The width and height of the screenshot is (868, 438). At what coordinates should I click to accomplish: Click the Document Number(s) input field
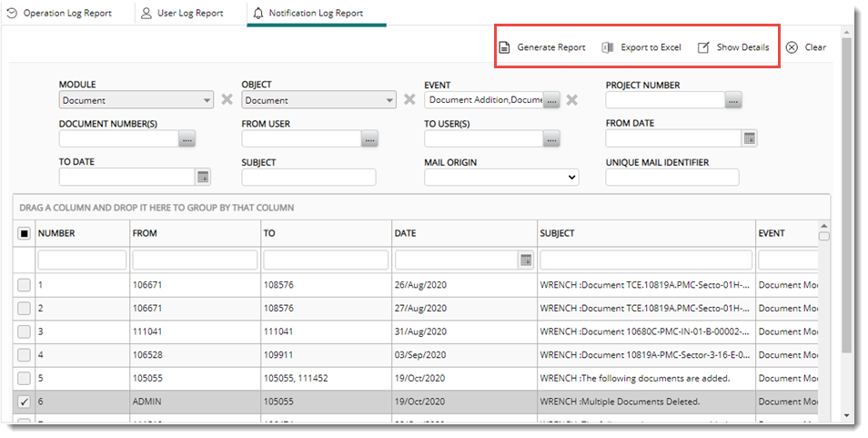click(119, 139)
